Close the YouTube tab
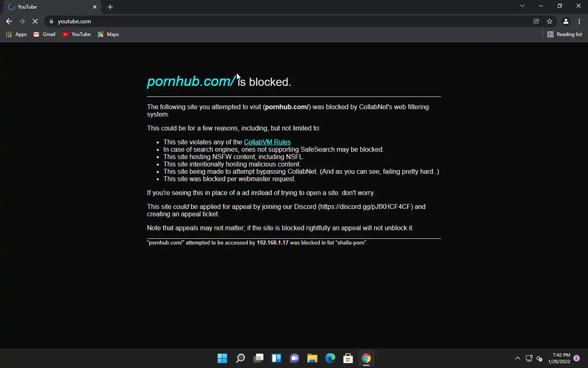The height and width of the screenshot is (368, 588). coord(95,7)
